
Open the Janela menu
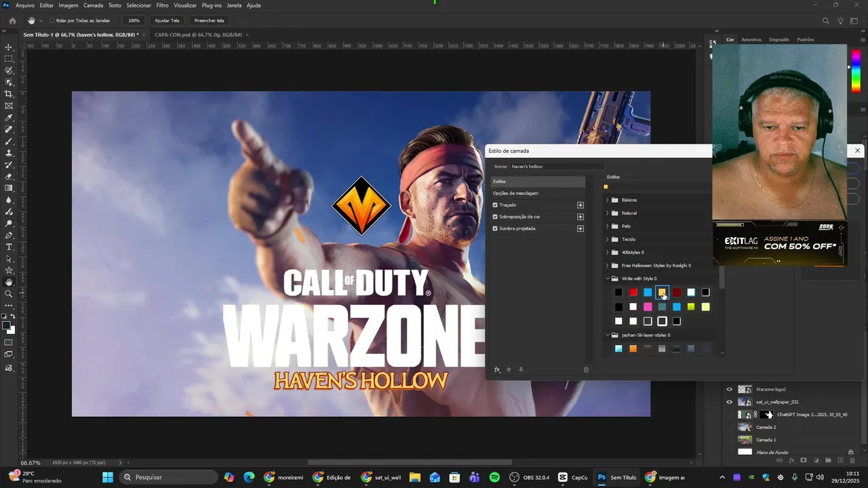[x=234, y=5]
